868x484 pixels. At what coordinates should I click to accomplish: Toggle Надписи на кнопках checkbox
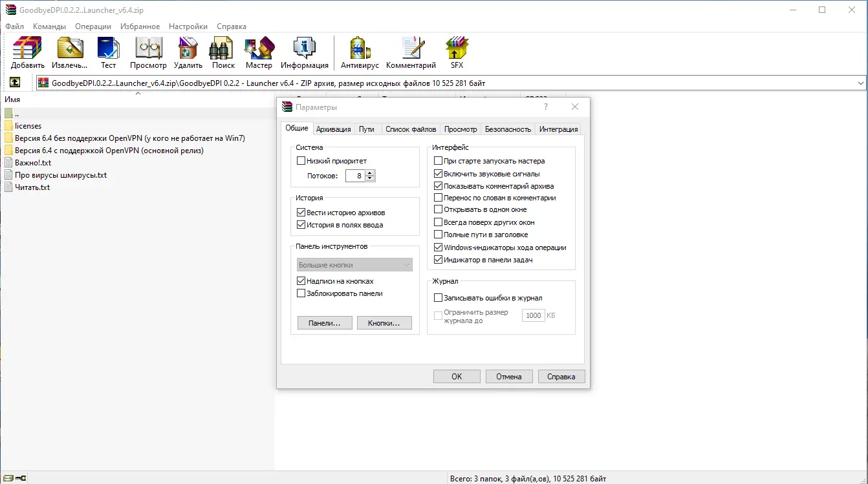click(301, 281)
